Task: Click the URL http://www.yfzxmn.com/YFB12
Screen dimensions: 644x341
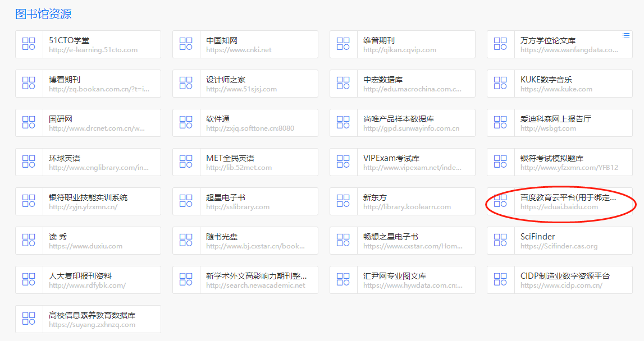Action: (569, 168)
